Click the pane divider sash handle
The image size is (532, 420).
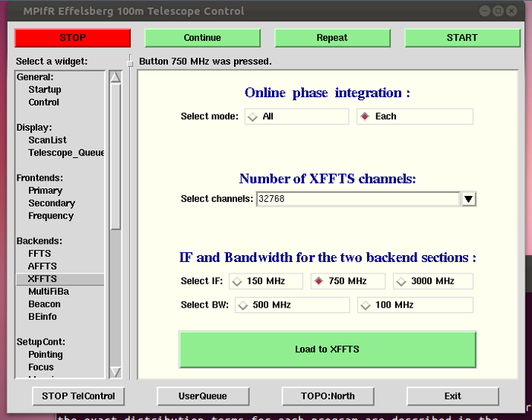coord(130,63)
